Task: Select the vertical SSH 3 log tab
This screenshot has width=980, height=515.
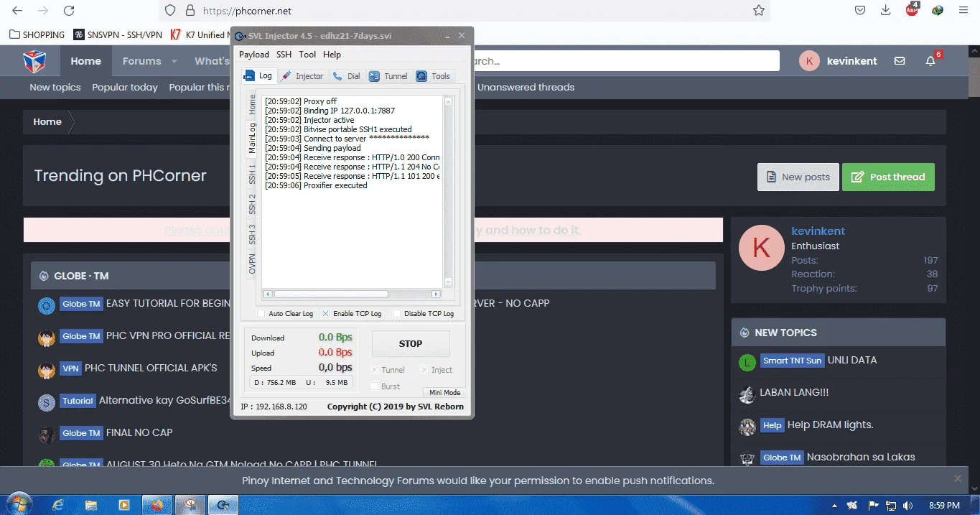Action: pos(252,234)
